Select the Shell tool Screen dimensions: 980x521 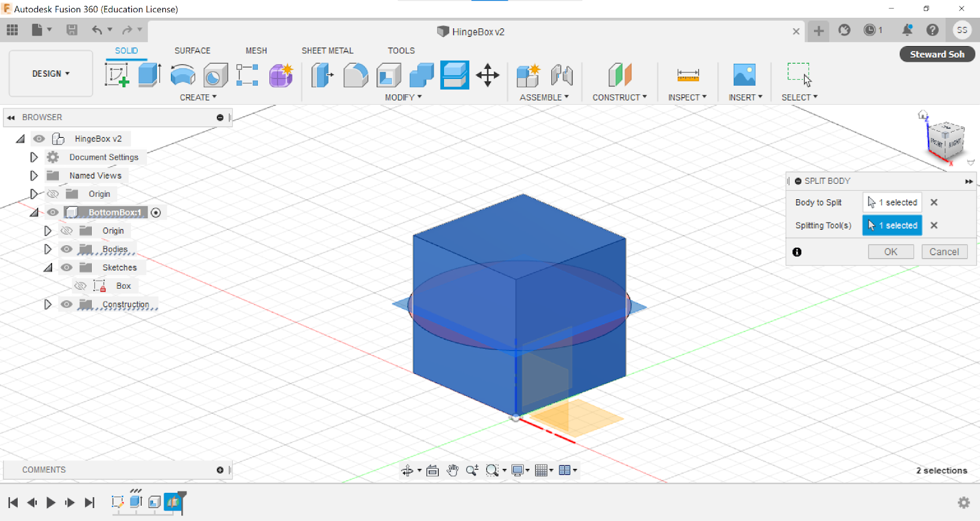point(388,75)
